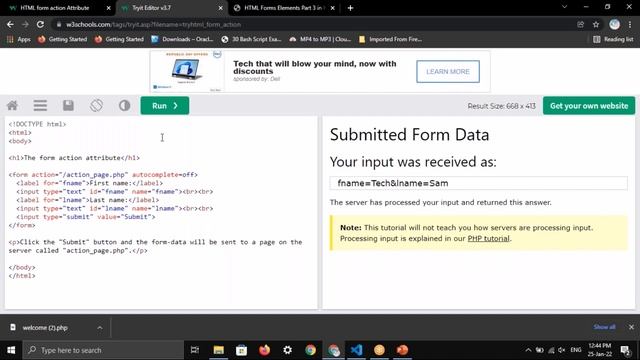This screenshot has height=360, width=640.
Task: Open Downloads - Oracle bookmark
Action: click(x=182, y=39)
